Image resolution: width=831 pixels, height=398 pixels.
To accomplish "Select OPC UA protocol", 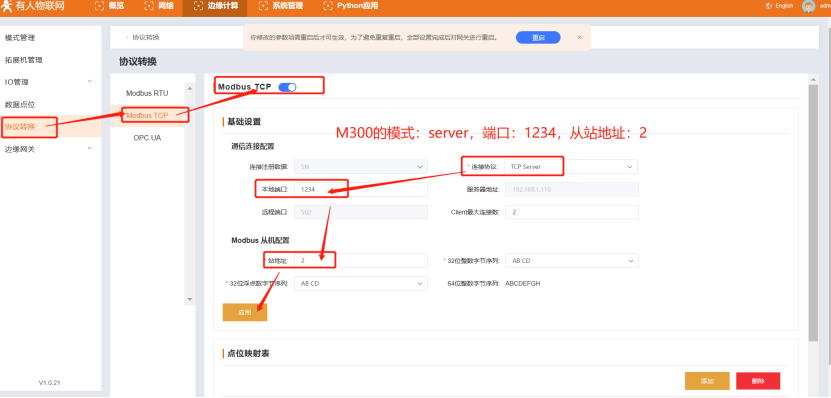I will tap(147, 138).
